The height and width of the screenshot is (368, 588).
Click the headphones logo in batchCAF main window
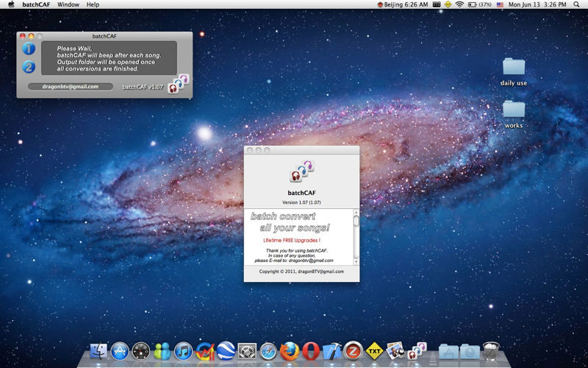coord(178,83)
